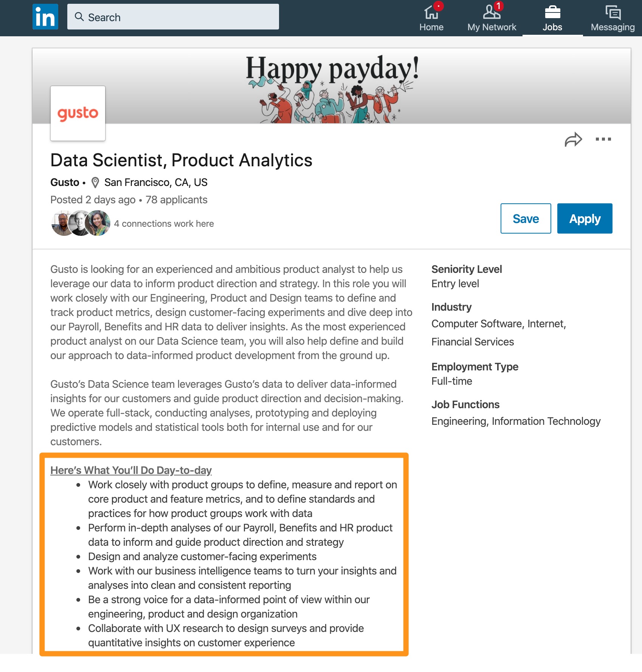642x672 pixels.
Task: Open the three-dot overflow menu
Action: [604, 139]
